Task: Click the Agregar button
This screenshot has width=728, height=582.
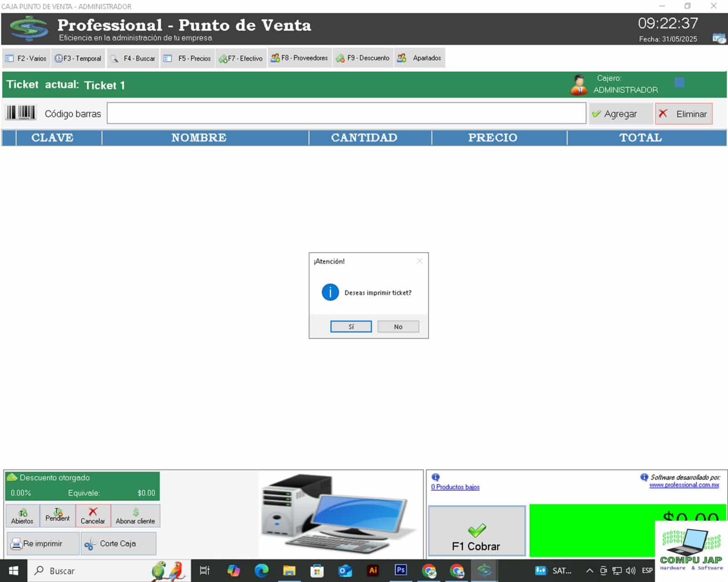Action: click(620, 114)
